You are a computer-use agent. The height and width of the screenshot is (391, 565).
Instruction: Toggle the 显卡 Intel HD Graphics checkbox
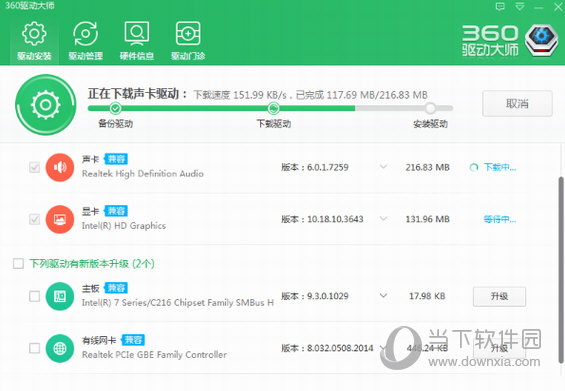(35, 219)
